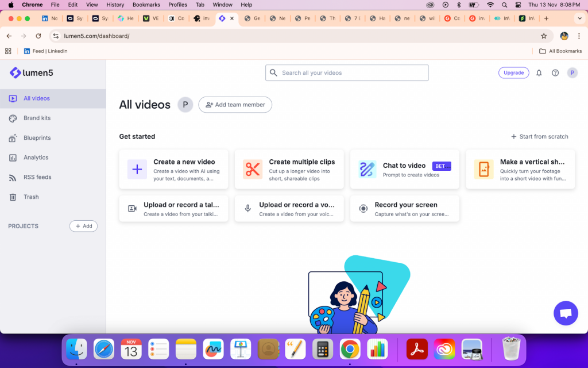
Task: Click Add team member button
Action: 235,105
